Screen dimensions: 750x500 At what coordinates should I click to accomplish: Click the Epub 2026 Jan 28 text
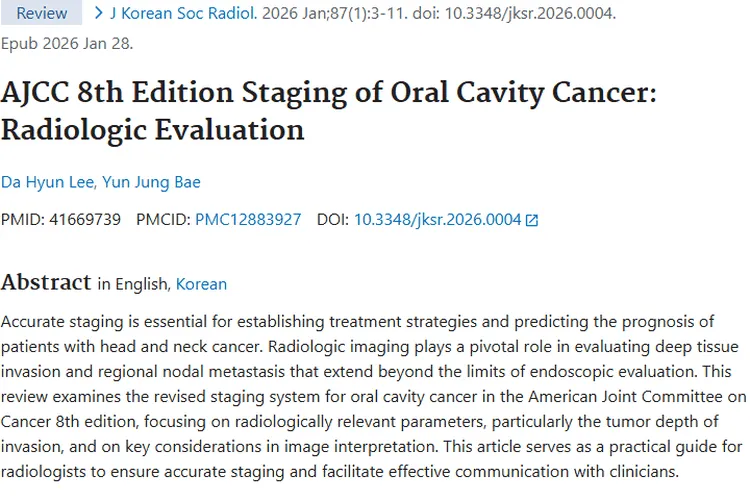click(x=67, y=43)
